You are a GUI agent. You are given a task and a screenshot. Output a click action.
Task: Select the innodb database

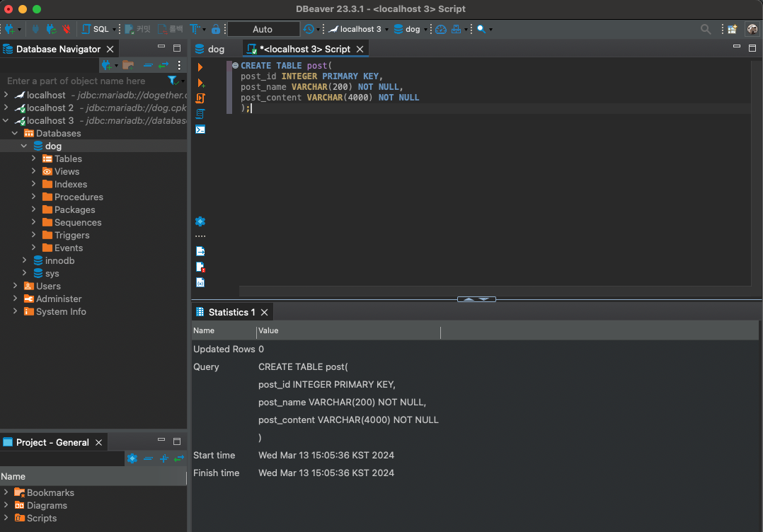point(54,260)
